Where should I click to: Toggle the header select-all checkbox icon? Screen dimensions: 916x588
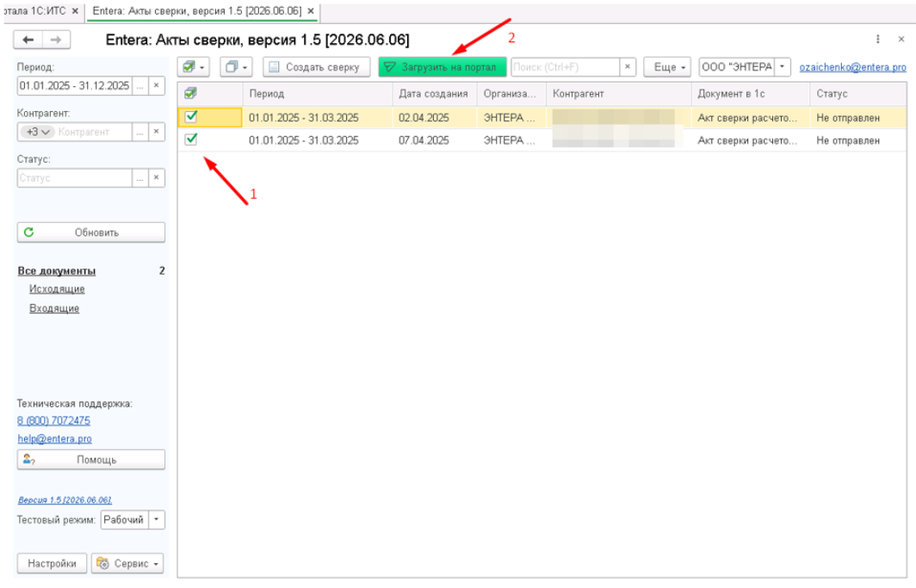[190, 94]
